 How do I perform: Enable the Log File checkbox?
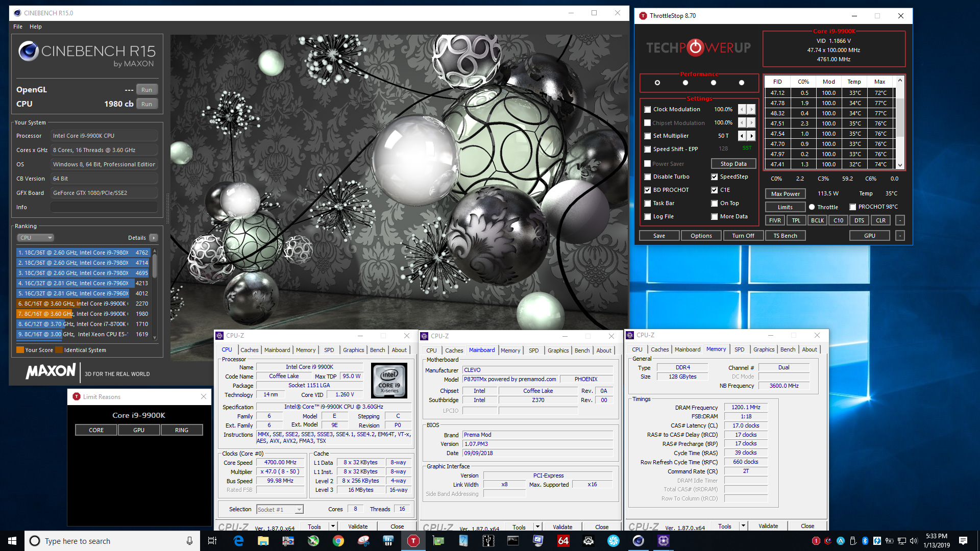(x=648, y=217)
